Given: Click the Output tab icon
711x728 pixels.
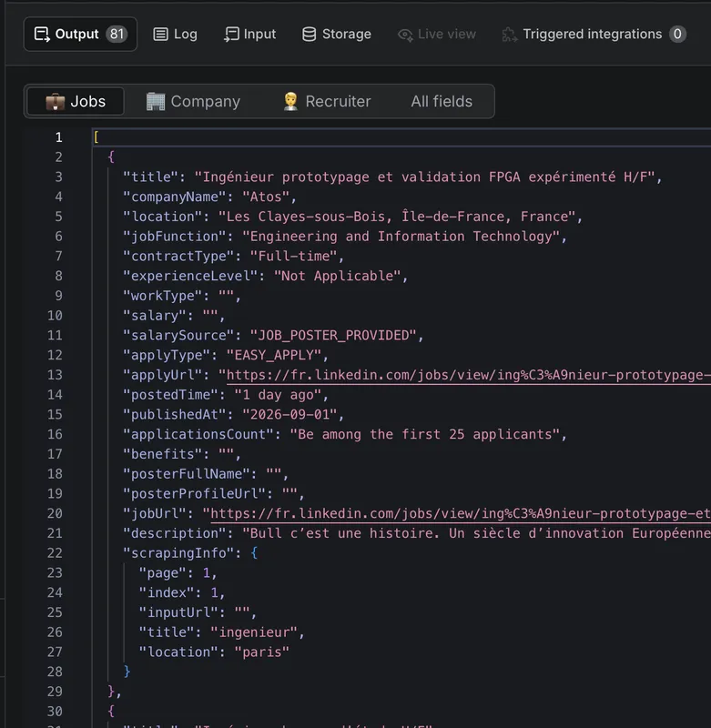Looking at the screenshot, I should pos(42,34).
